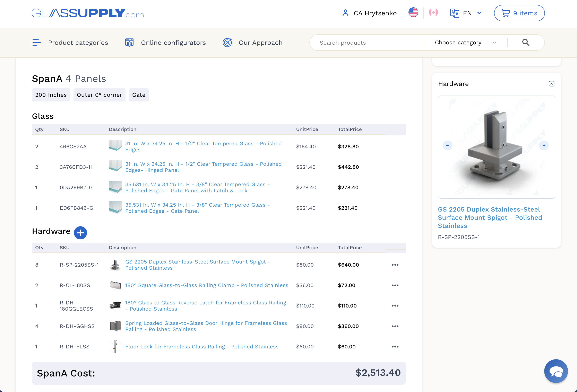Expand the EN language selector
This screenshot has width=577, height=392.
466,13
